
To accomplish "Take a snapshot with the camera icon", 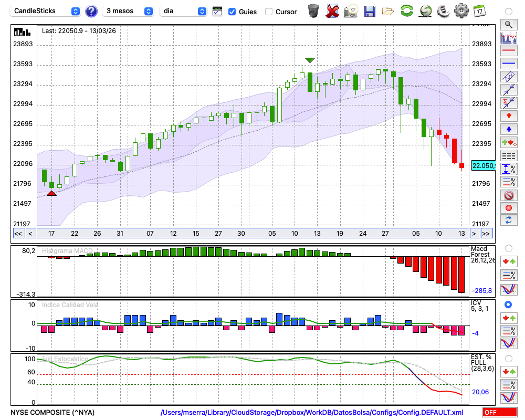I will coord(351,11).
